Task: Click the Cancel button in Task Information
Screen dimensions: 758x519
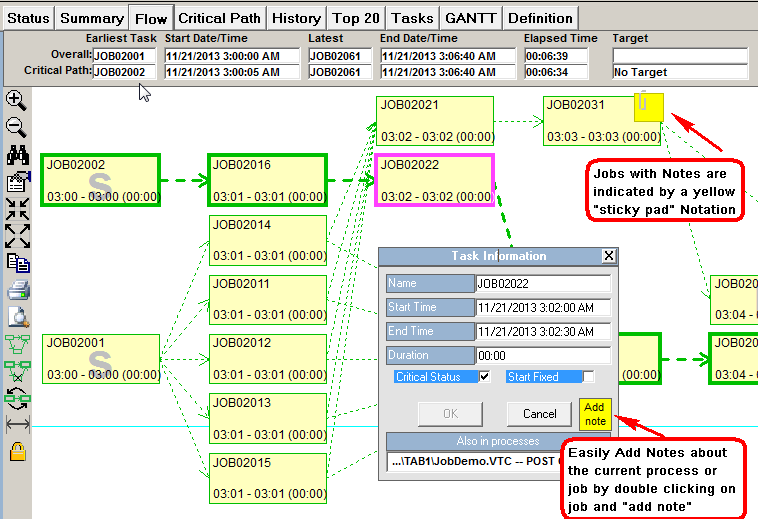Action: (x=539, y=414)
